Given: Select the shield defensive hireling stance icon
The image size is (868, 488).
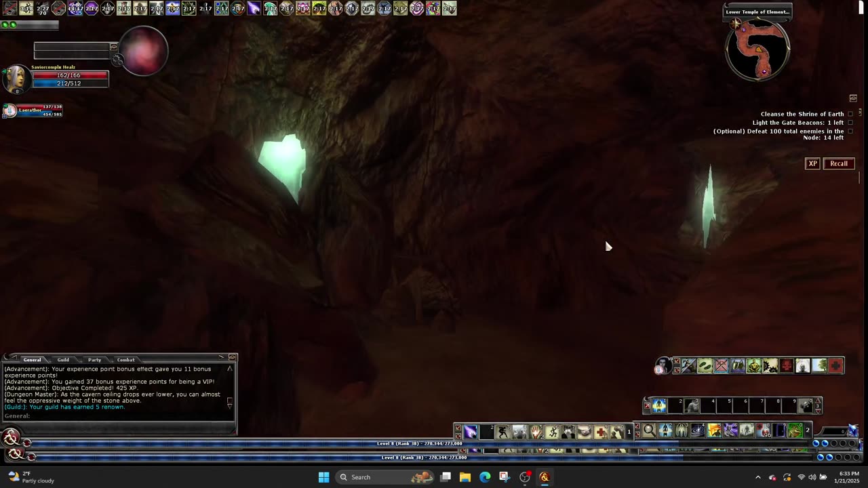Looking at the screenshot, I should click(x=737, y=366).
